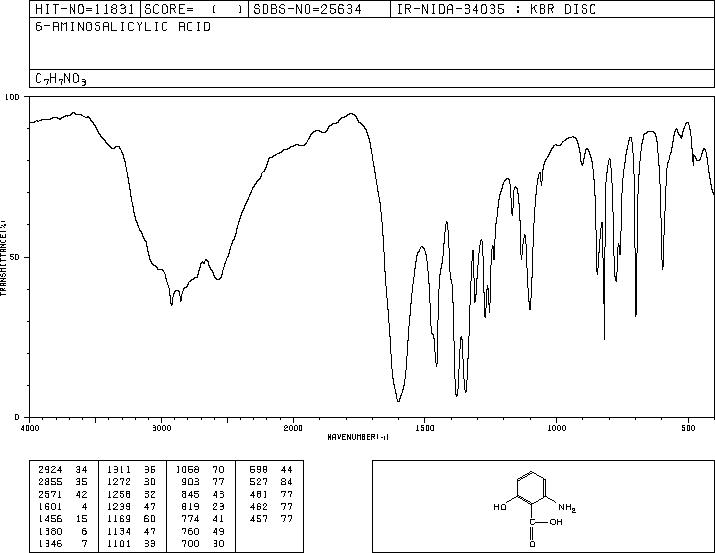
Task: Click the 50 label on the transmittance axis
Action: (x=15, y=257)
